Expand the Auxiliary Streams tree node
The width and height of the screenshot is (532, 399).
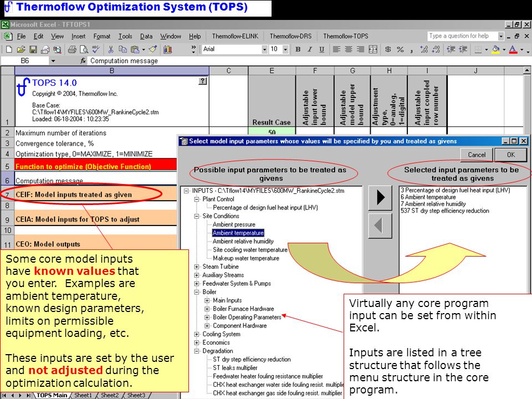pyautogui.click(x=196, y=275)
